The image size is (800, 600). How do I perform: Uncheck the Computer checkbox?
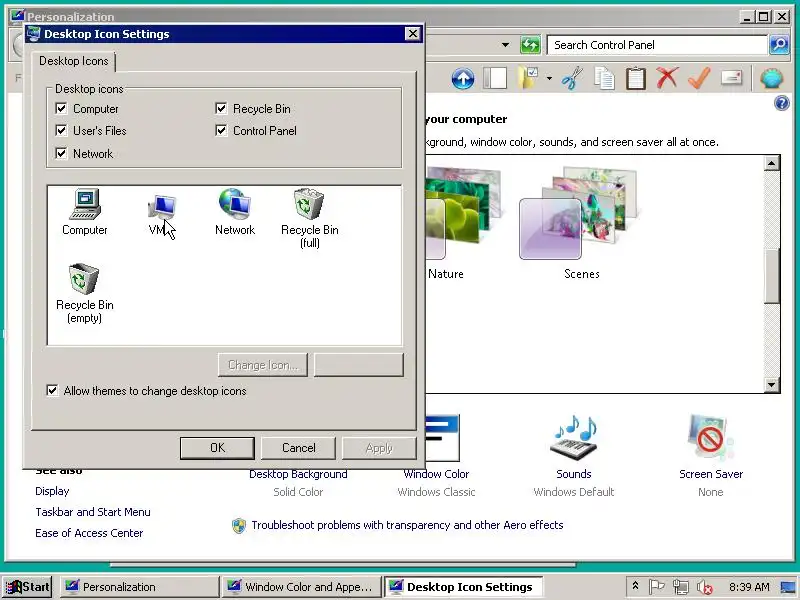[x=61, y=108]
